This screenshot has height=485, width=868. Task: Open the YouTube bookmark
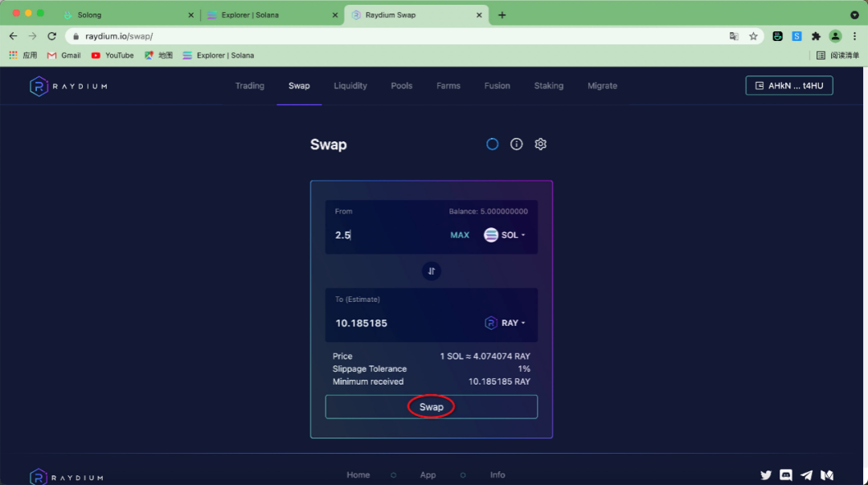[x=113, y=55]
